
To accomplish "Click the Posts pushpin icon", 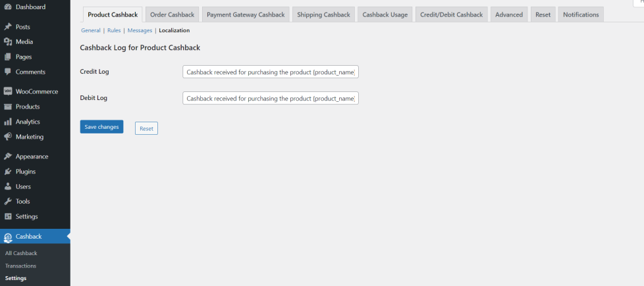I will tap(8, 27).
